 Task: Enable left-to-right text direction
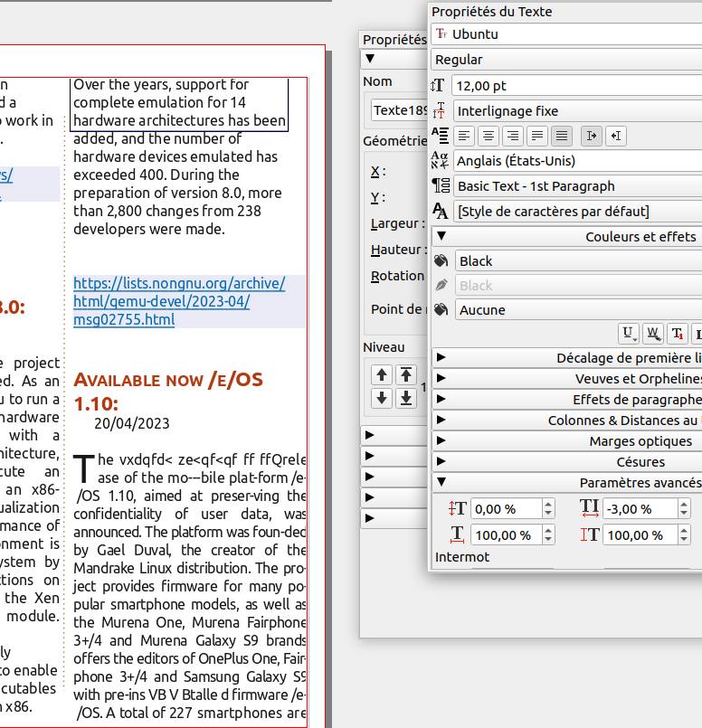[x=592, y=136]
